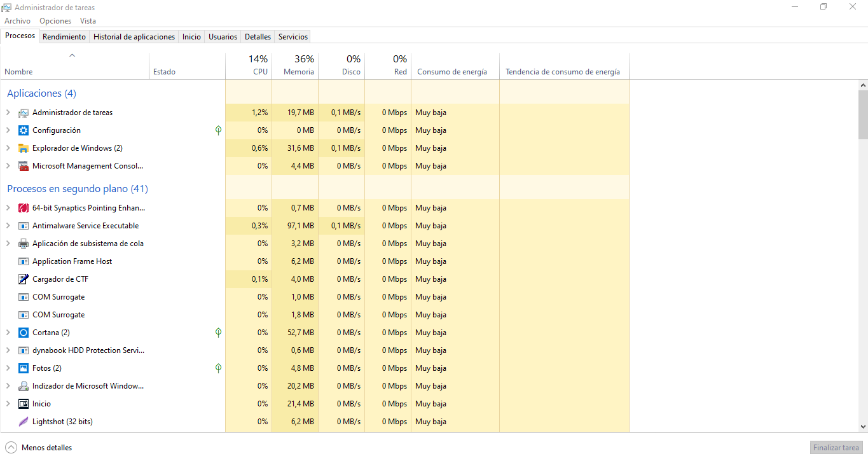This screenshot has width=868, height=463.
Task: Click the Cortana circle icon
Action: click(x=24, y=333)
